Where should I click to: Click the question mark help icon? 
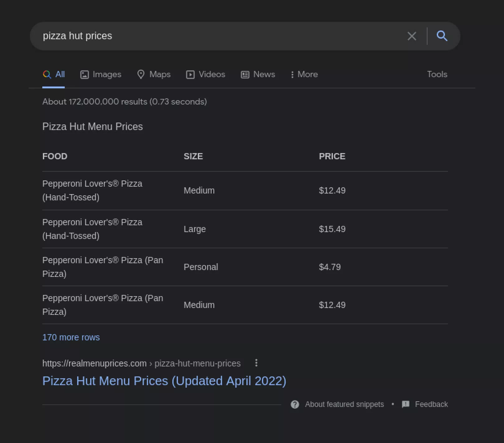[295, 404]
